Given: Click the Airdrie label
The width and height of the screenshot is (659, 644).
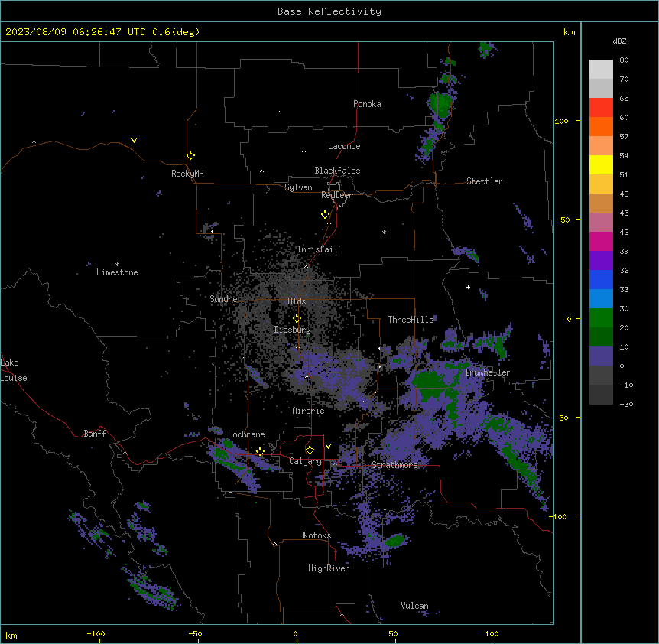Looking at the screenshot, I should coord(308,411).
